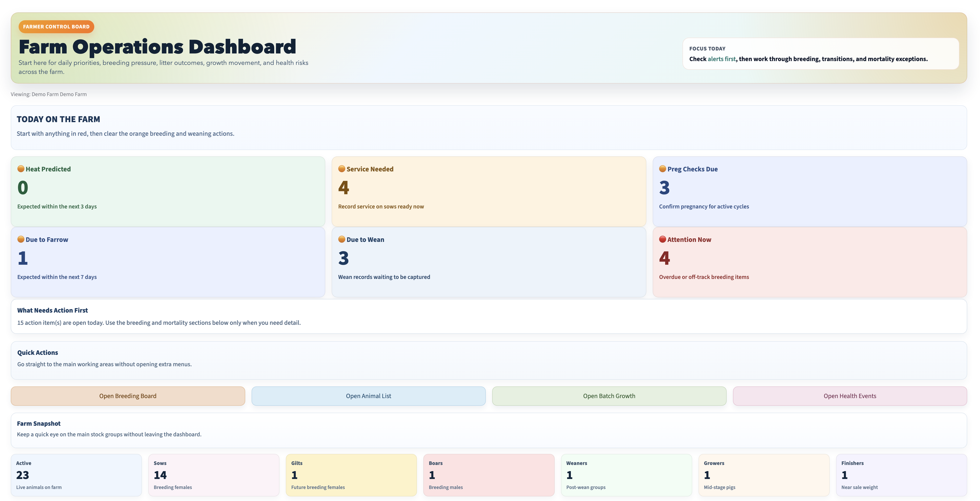Open Batch Growth
This screenshot has height=501, width=980.
[609, 396]
